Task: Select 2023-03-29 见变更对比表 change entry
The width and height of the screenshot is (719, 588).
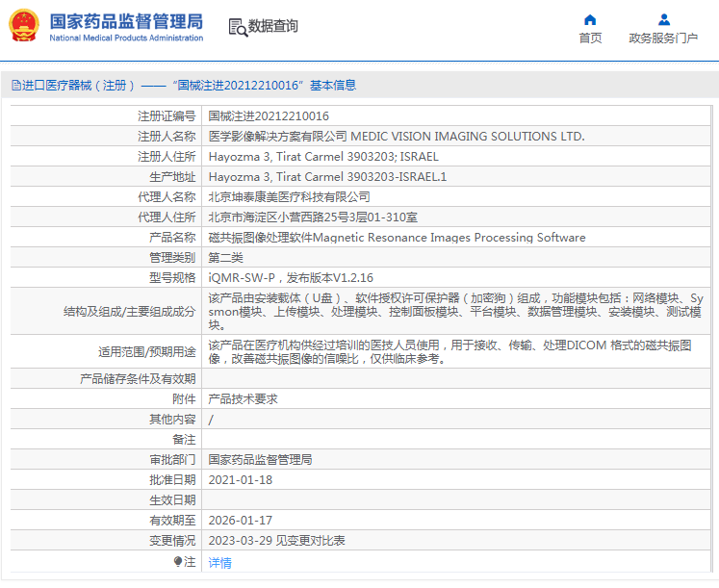Action: [x=276, y=540]
